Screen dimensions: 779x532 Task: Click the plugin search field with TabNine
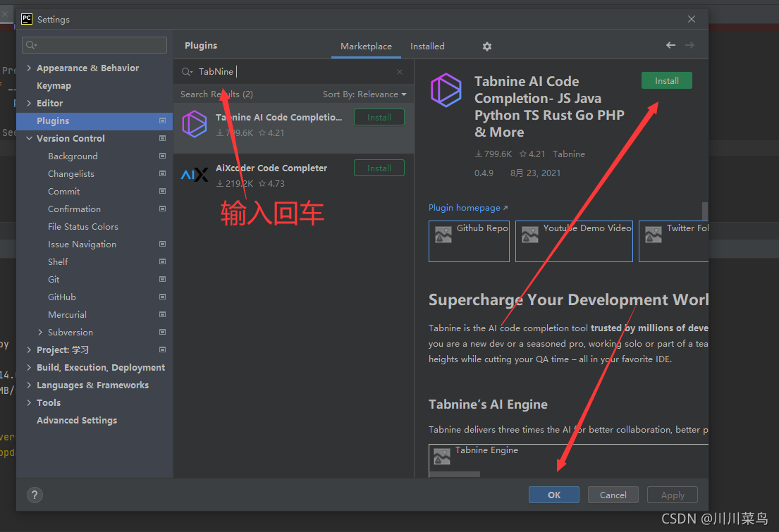[293, 72]
